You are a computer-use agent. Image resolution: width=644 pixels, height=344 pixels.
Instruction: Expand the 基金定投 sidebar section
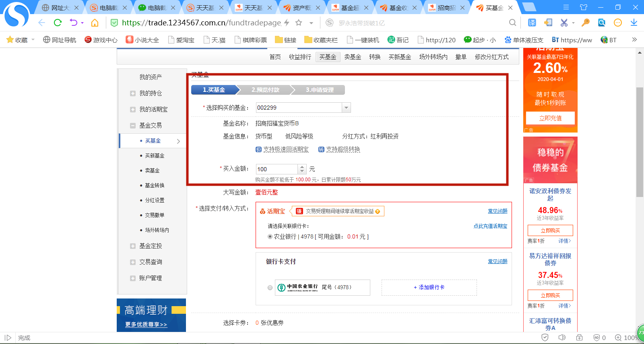pos(133,246)
